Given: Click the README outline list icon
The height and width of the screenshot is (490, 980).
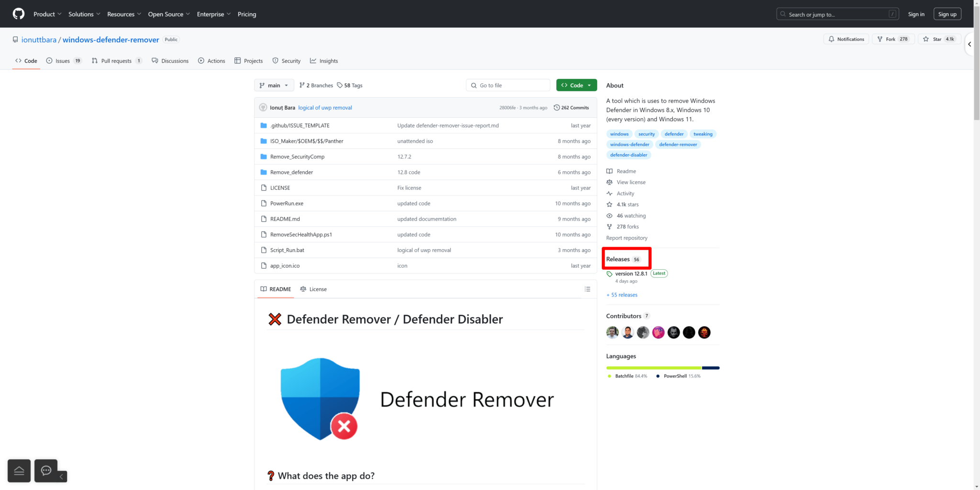Looking at the screenshot, I should click(588, 289).
